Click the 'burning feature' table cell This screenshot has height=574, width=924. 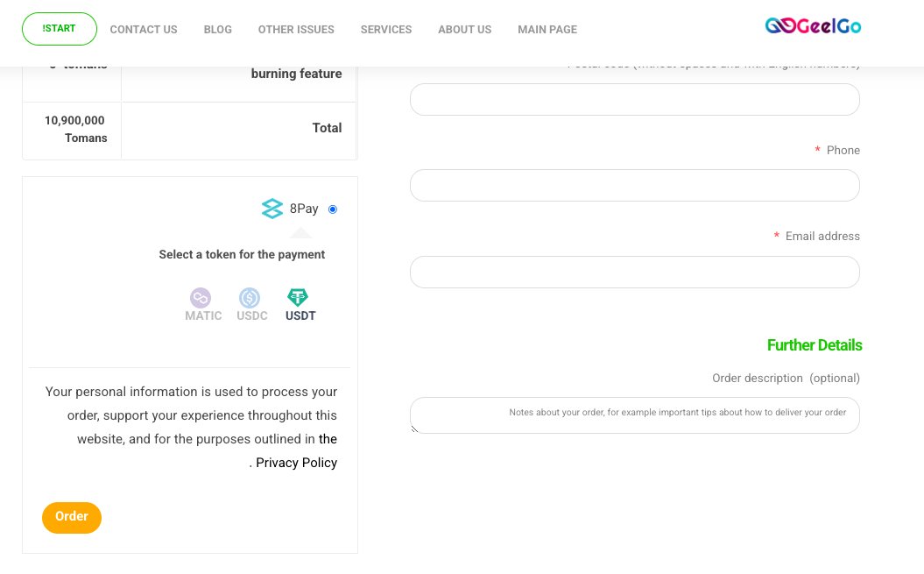click(238, 82)
